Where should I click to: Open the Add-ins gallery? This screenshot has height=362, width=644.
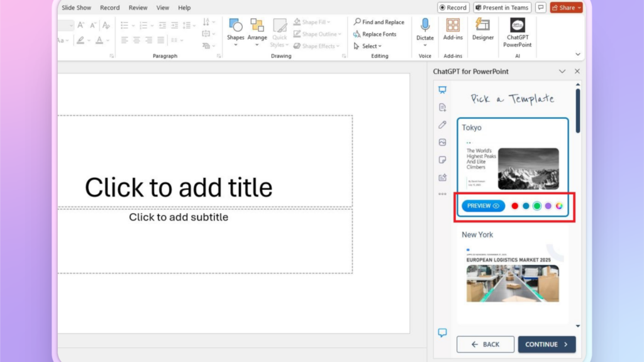(x=453, y=29)
